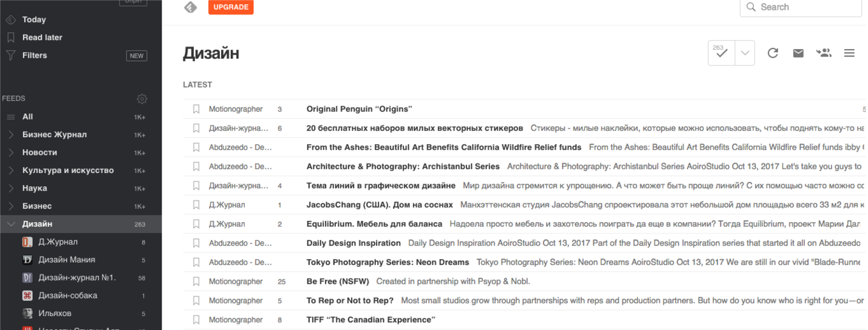Image resolution: width=868 pixels, height=330 pixels.
Task: Open the Ильяхов feed icon
Action: click(27, 314)
